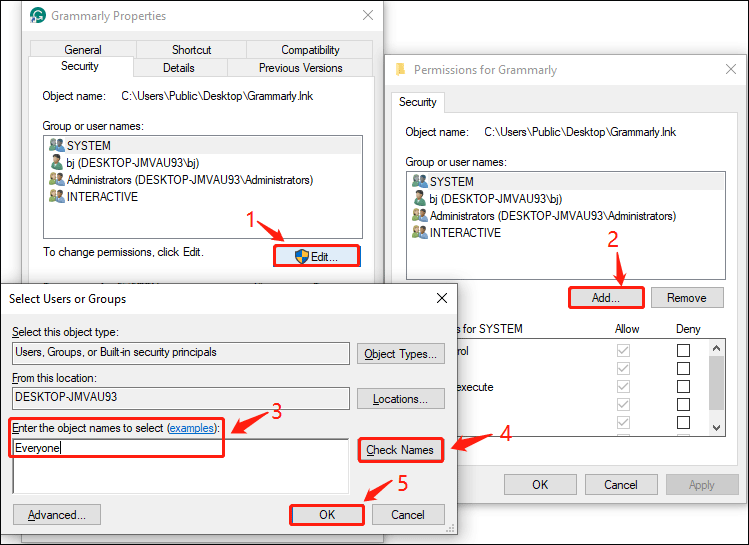
Task: Click Administrators group icon in Permissions window list
Action: [420, 215]
